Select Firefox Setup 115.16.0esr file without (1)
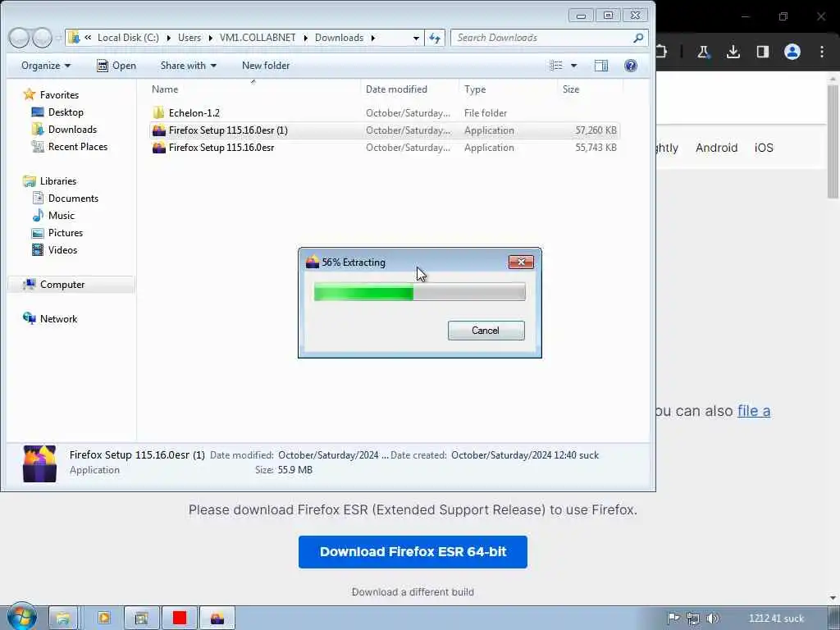 [x=221, y=148]
